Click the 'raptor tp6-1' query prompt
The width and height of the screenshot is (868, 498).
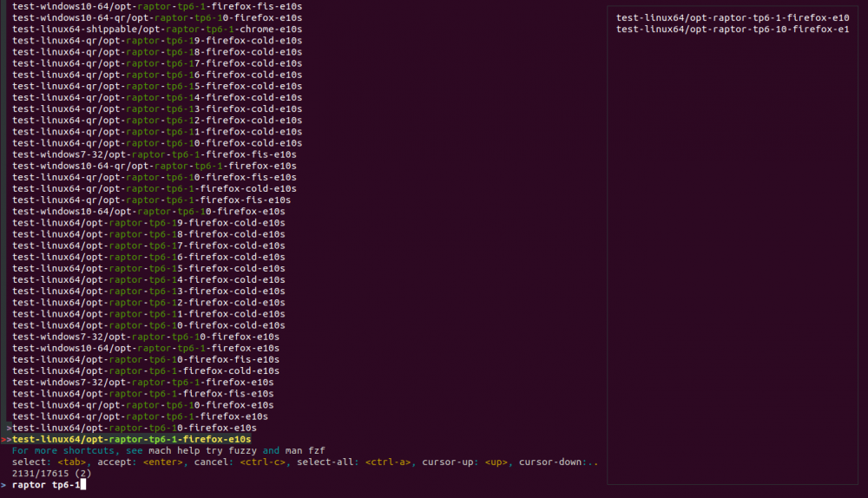47,485
